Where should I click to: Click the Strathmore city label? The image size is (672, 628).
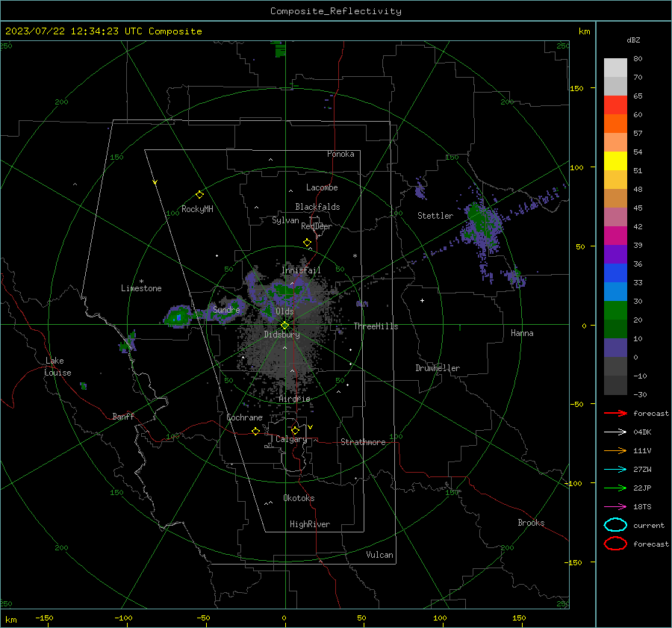[363, 442]
